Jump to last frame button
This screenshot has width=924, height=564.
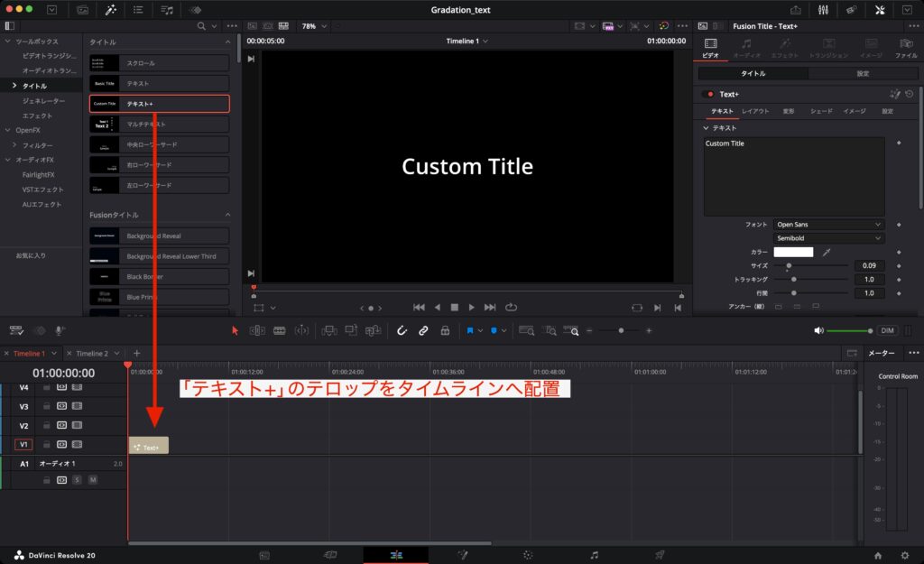coord(490,307)
